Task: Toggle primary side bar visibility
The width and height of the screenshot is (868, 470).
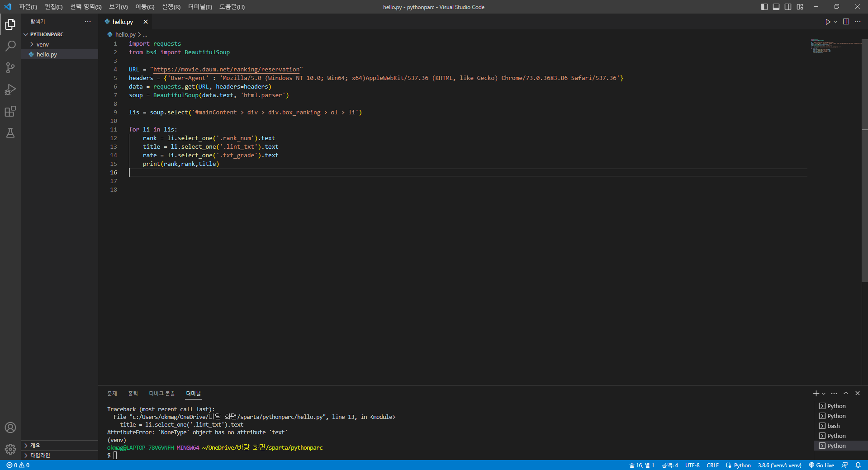Action: coord(764,7)
